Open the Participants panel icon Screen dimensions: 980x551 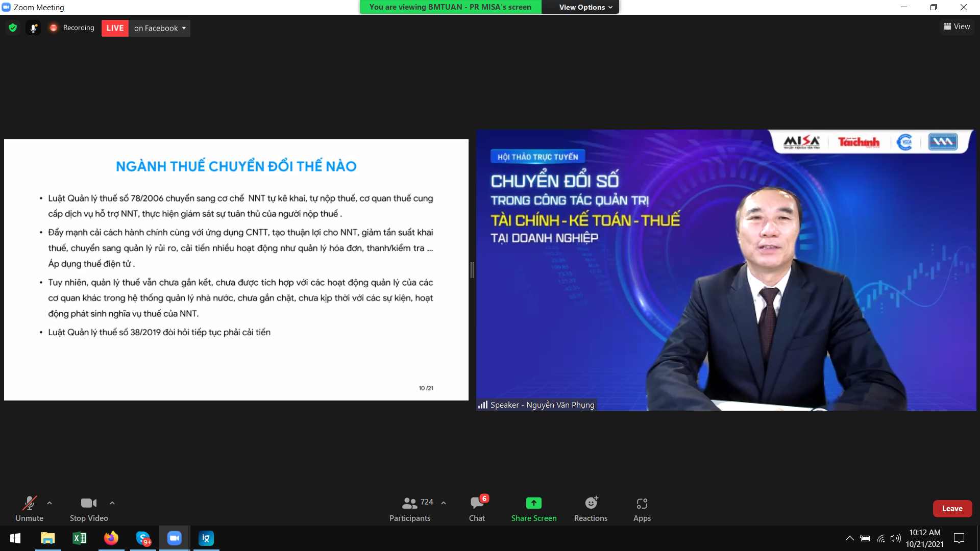coord(409,504)
